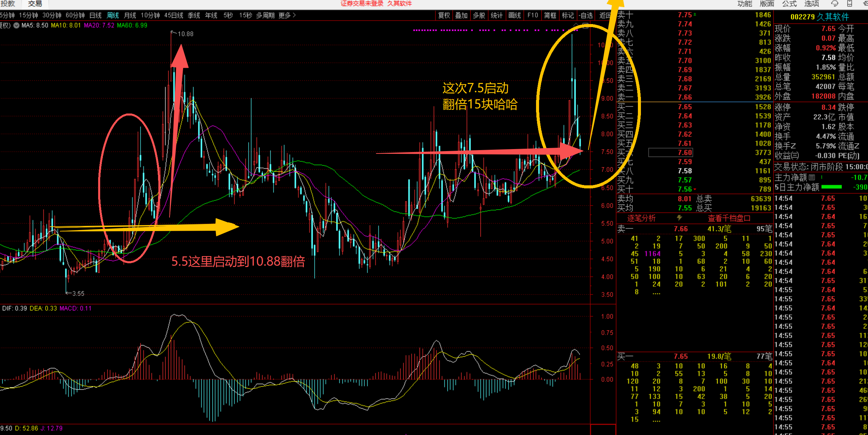The height and width of the screenshot is (435, 868).
Task: Click the 叠加 overlay toolbar button
Action: (x=461, y=15)
